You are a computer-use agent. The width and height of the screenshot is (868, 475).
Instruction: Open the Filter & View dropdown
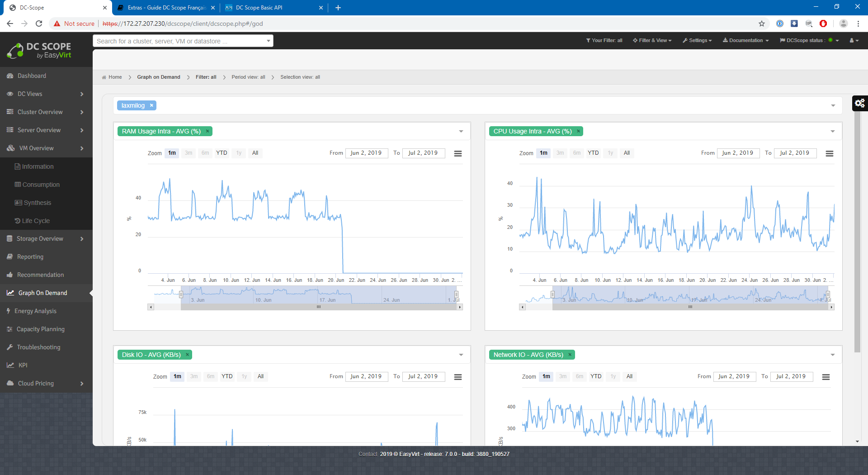(x=652, y=41)
